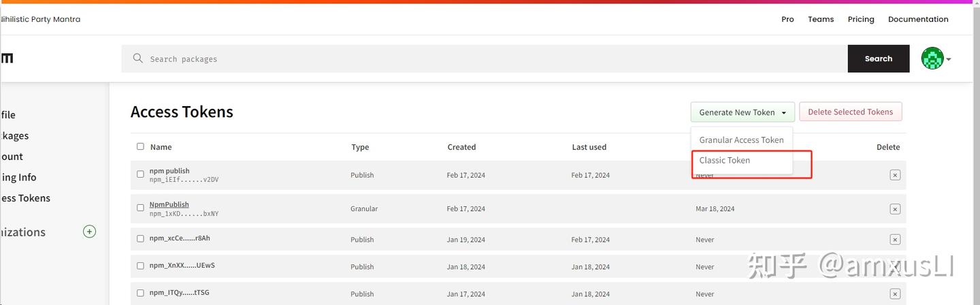Viewport: 980px width, 305px height.
Task: Choose Granular Access Token option
Action: [x=741, y=140]
